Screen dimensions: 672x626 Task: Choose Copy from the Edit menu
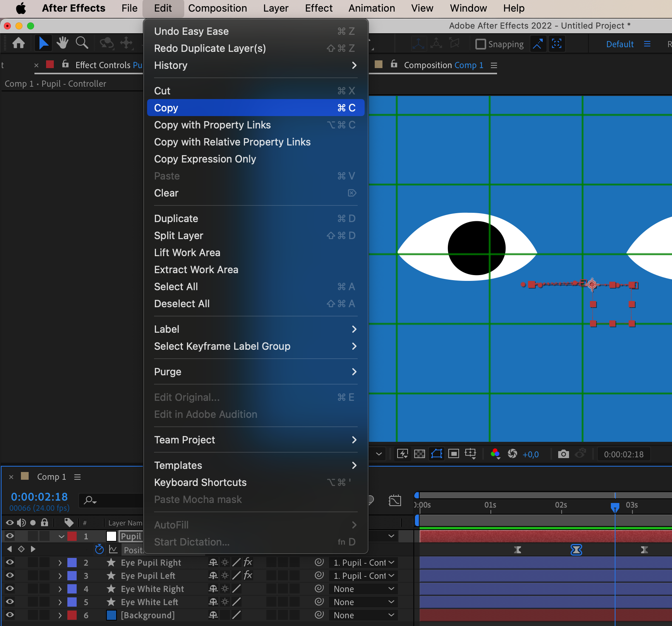coord(255,108)
